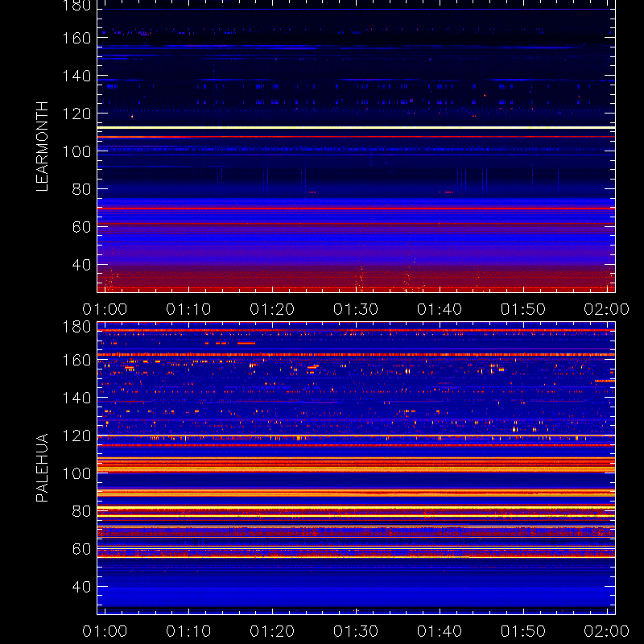
Task: Click the 100 tick label on the LEARMONTH plot
Action: pos(76,151)
